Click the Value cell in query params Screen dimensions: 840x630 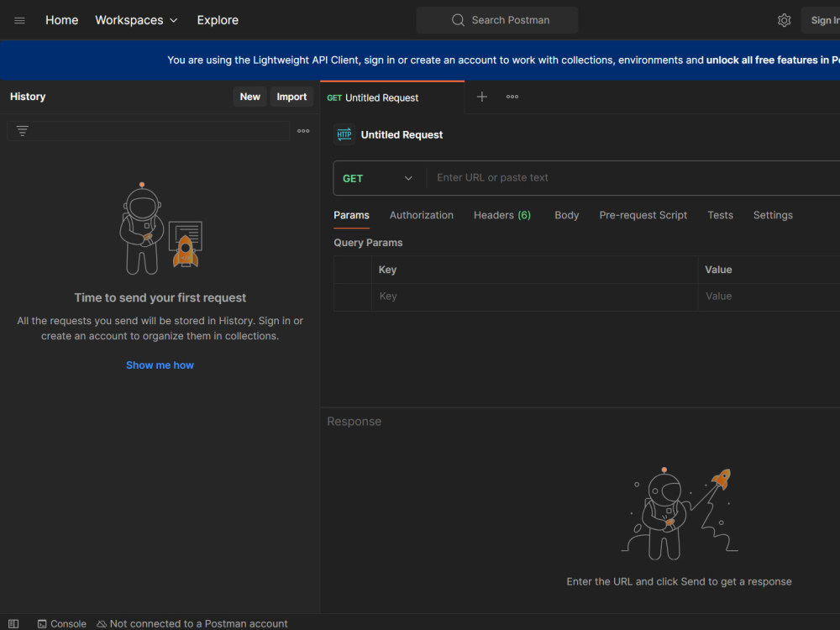pos(769,297)
